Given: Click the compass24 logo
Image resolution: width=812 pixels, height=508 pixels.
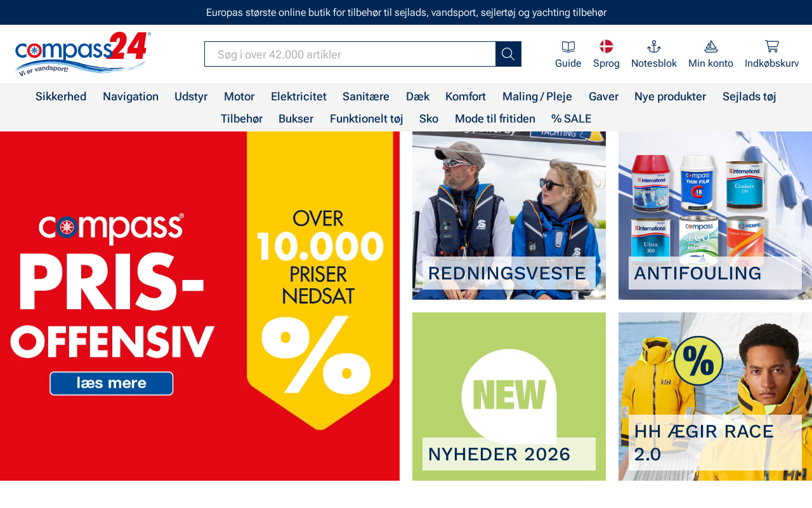Looking at the screenshot, I should [x=82, y=54].
